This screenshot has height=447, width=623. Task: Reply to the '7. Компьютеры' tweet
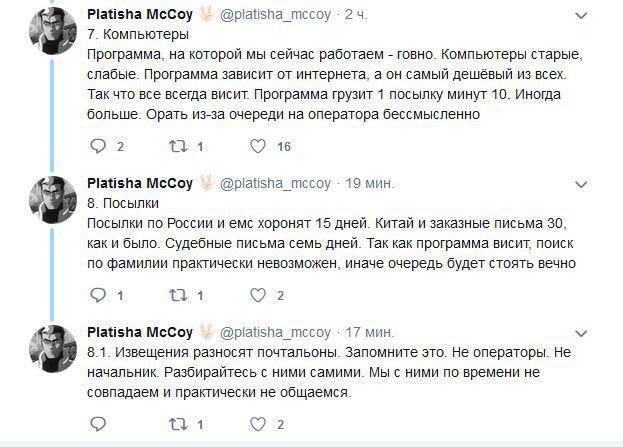coord(98,146)
